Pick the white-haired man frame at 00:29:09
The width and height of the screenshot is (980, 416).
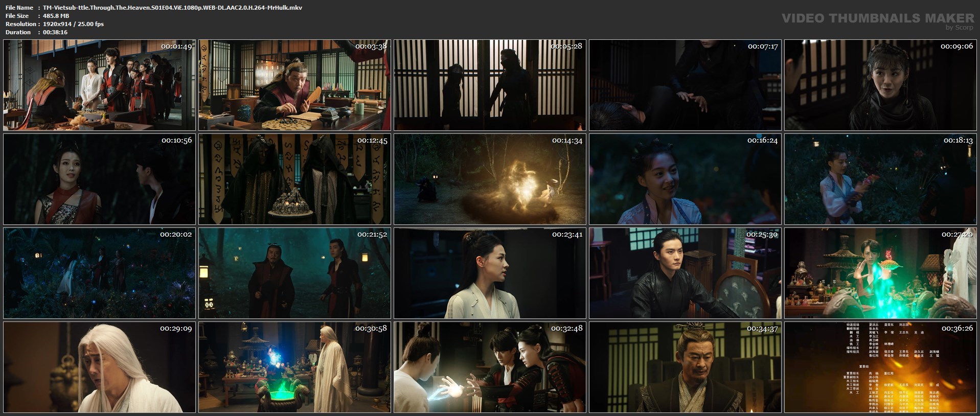click(x=99, y=367)
